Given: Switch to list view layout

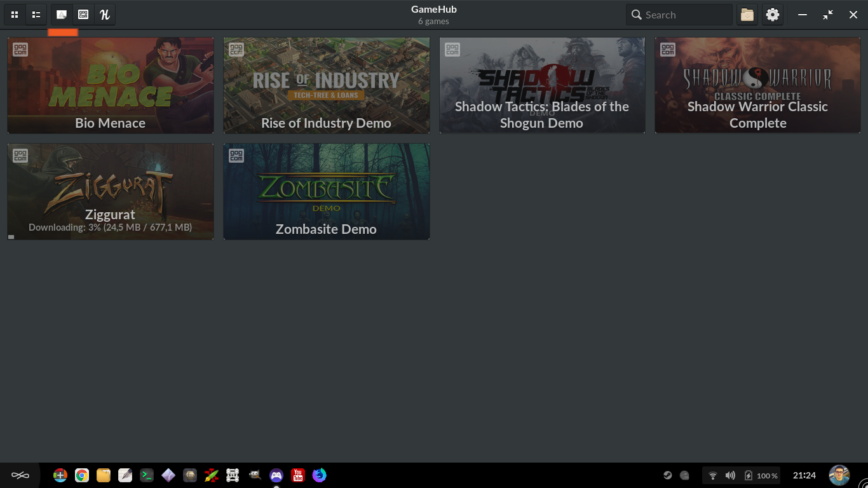Looking at the screenshot, I should [x=36, y=15].
